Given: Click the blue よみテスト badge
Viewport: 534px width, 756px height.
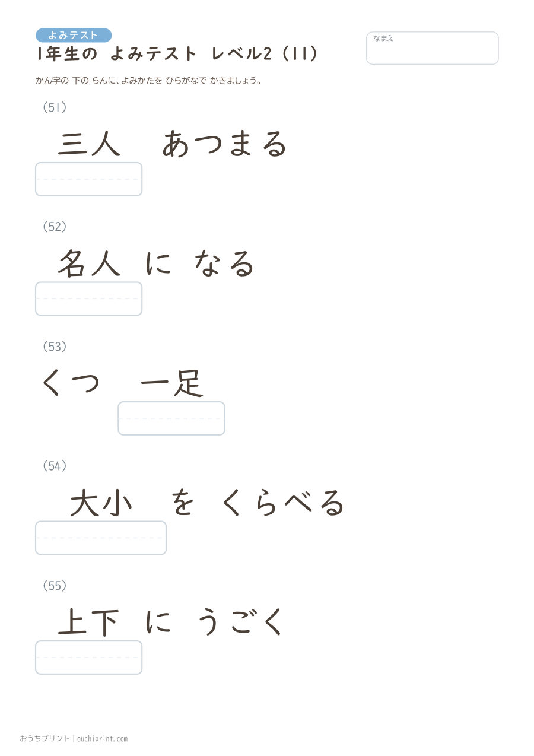Looking at the screenshot, I should click(x=74, y=36).
